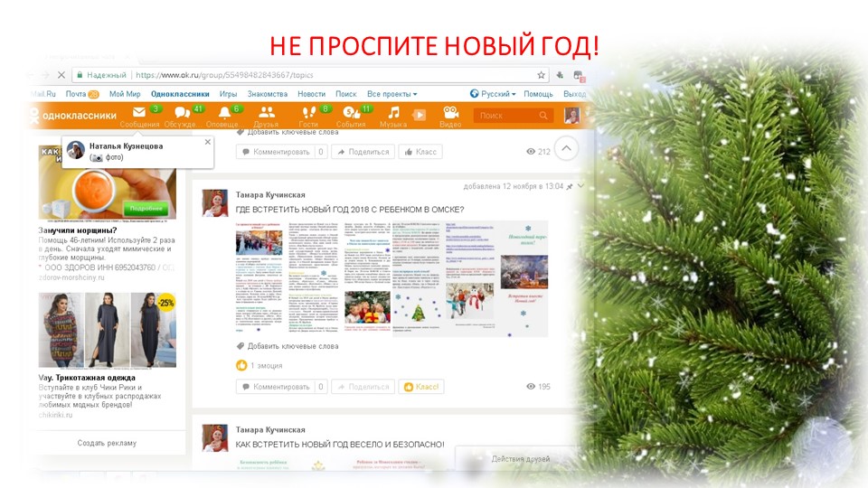868x488 pixels.
Task: Click Комментировать on the upper post
Action: tap(276, 152)
